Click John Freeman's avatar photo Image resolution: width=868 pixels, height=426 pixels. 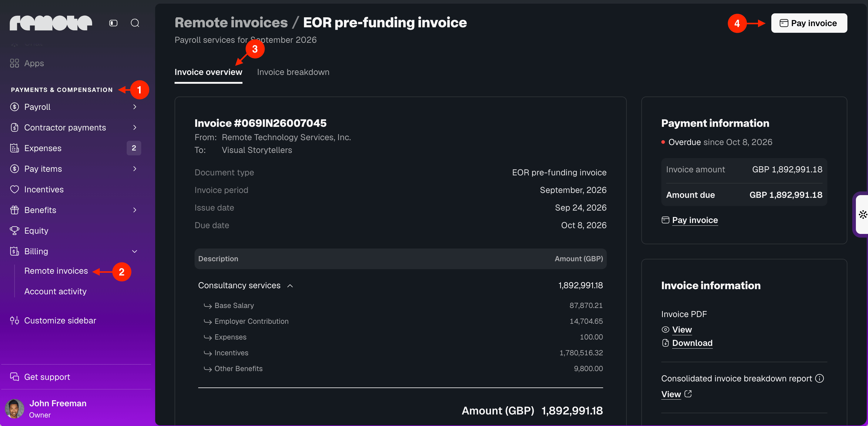[15, 408]
